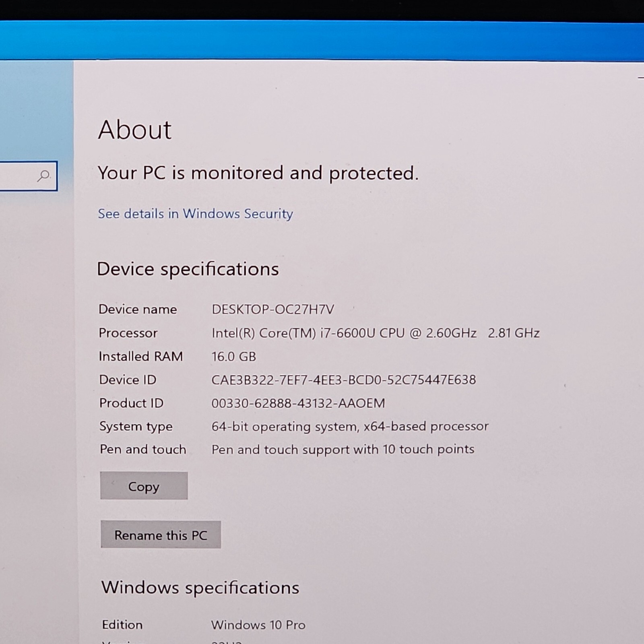Select device name DESKTOP-OC27H7V

273,310
